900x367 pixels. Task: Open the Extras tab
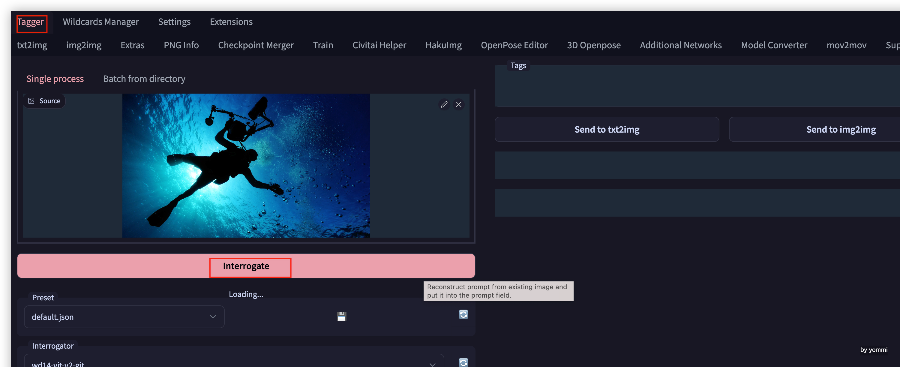click(133, 45)
